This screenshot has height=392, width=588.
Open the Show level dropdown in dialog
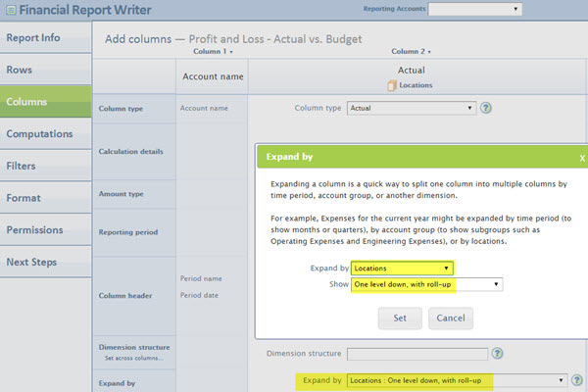[x=427, y=284]
